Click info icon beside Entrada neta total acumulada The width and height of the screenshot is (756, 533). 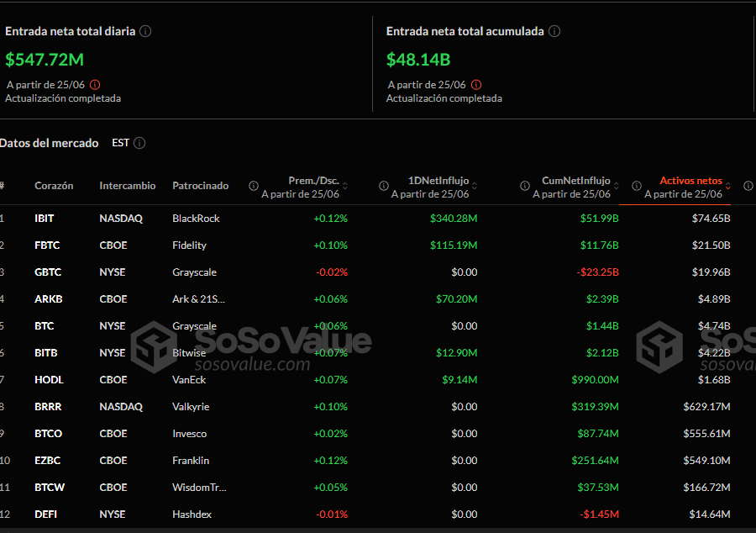coord(554,31)
